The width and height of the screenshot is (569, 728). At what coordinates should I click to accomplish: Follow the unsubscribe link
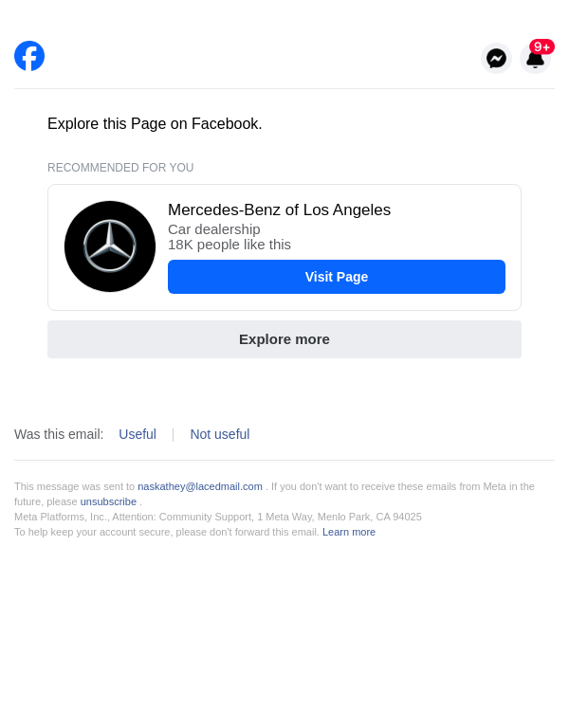(108, 501)
